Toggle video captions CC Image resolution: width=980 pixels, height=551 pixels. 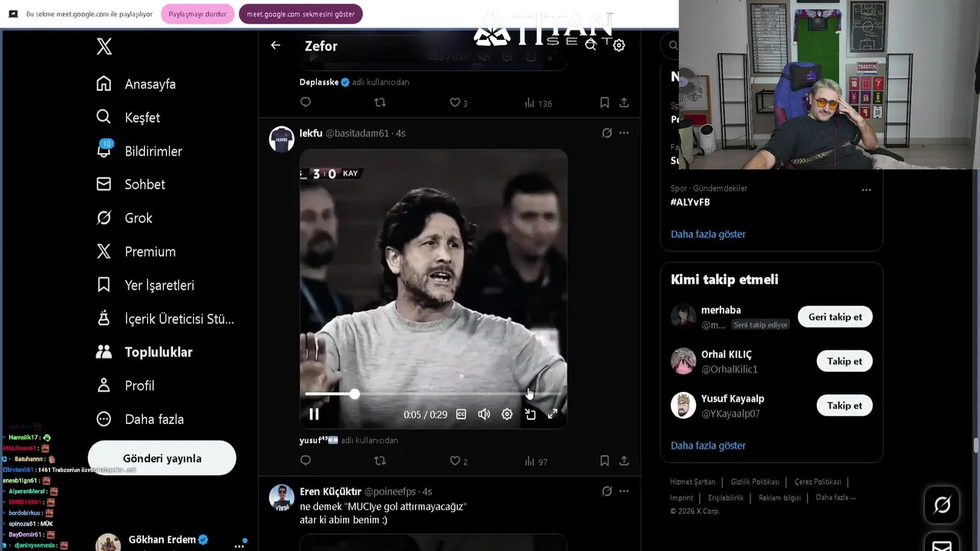[461, 414]
